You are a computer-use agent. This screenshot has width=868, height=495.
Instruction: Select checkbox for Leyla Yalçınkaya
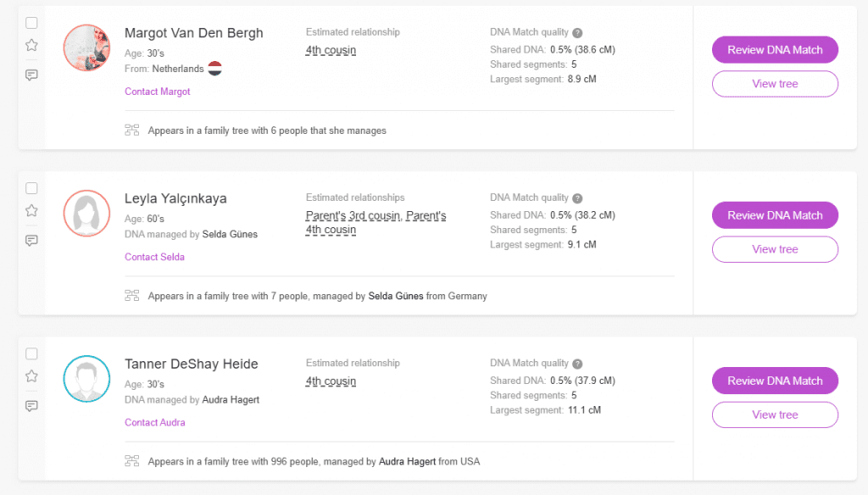(x=31, y=187)
